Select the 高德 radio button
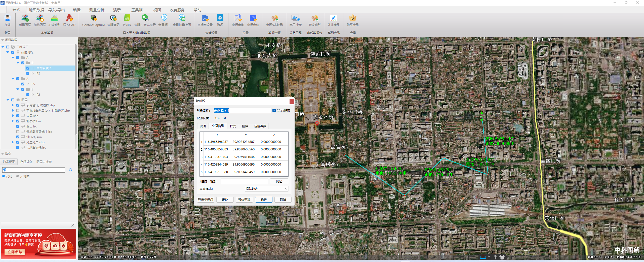 click(x=4, y=176)
